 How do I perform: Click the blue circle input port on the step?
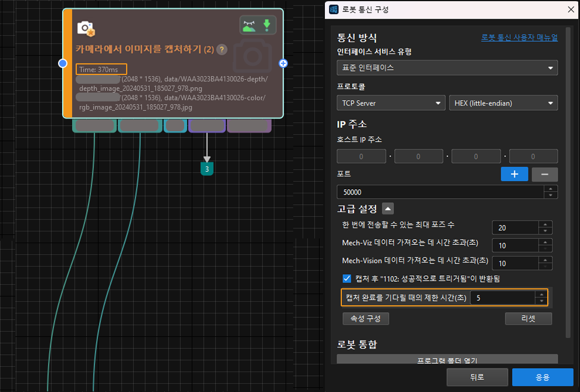[63, 63]
